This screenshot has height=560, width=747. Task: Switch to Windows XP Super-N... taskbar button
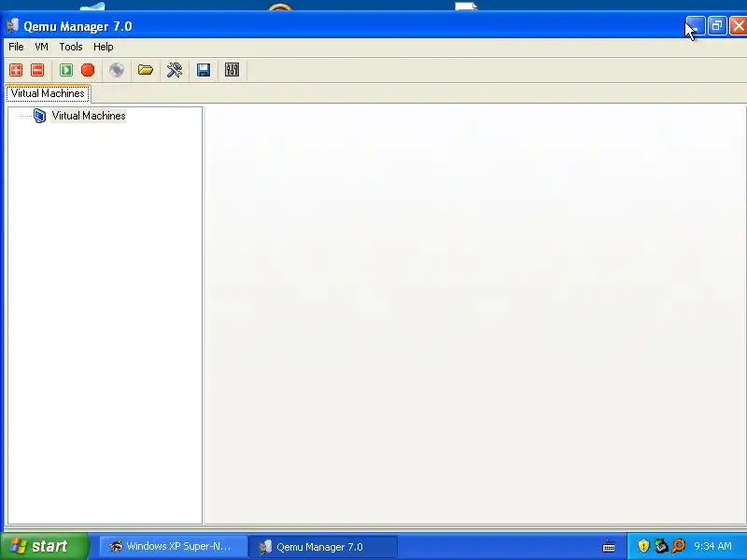(x=173, y=547)
